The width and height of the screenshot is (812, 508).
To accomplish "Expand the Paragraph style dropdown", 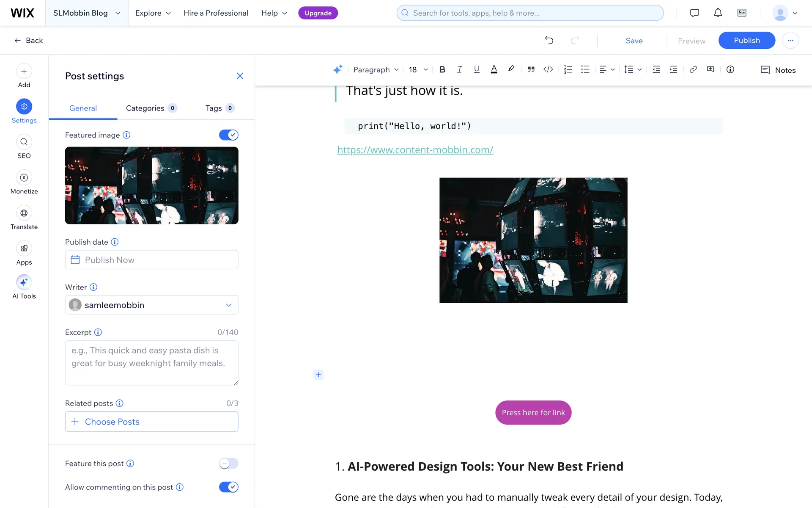I will (x=376, y=69).
